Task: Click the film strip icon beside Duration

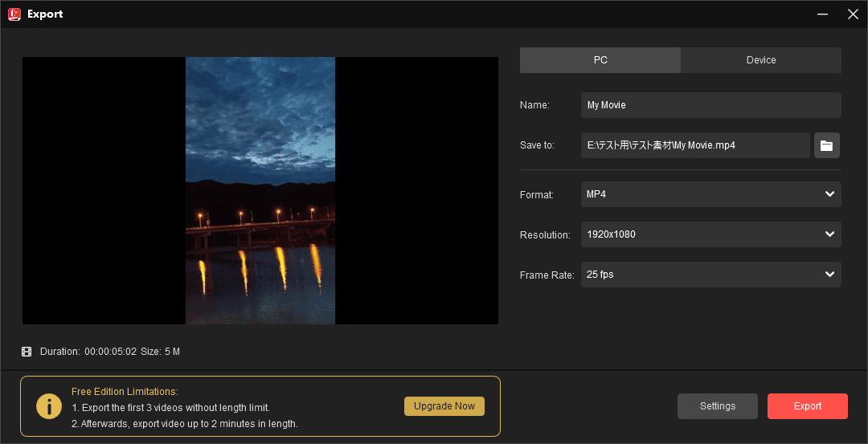Action: (x=27, y=352)
